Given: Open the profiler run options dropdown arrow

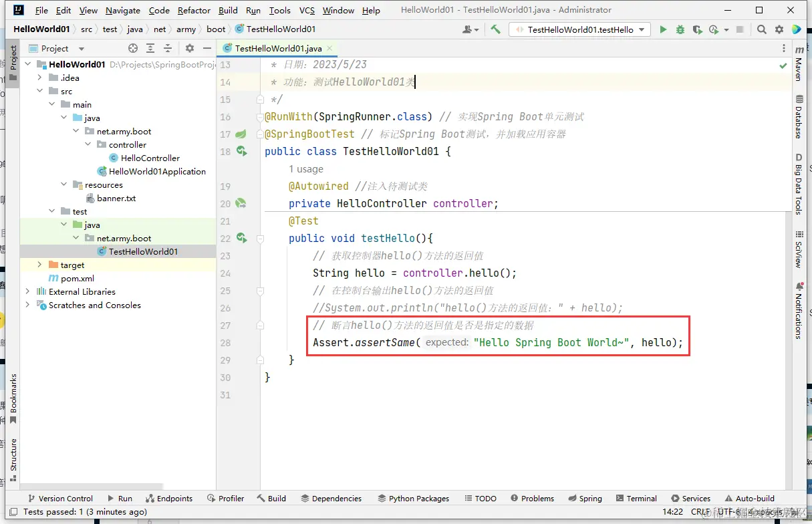Looking at the screenshot, I should click(x=726, y=29).
